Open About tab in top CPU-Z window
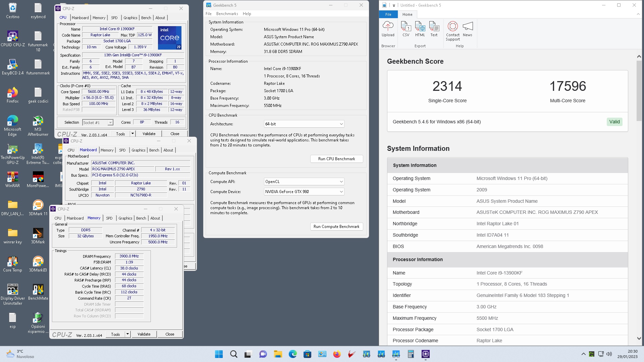 click(160, 18)
